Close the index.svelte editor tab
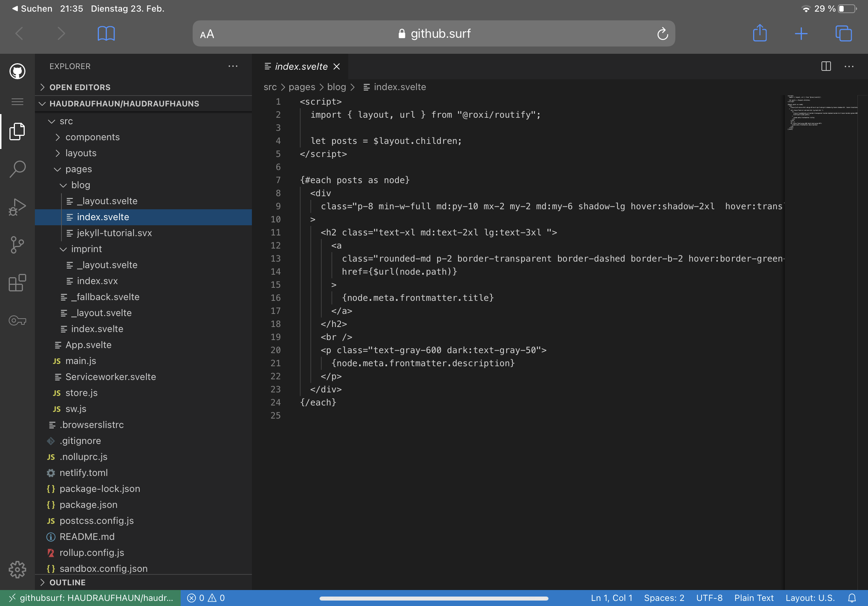The height and width of the screenshot is (606, 868). point(337,66)
